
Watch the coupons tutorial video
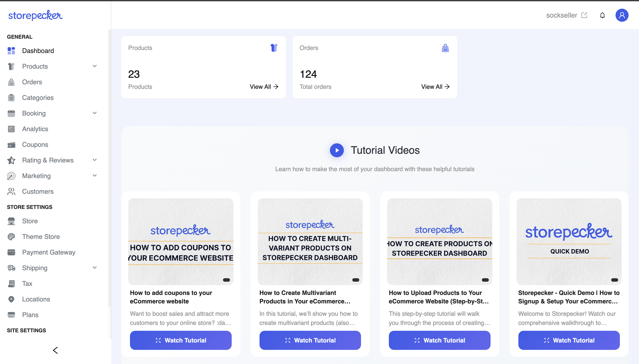pos(180,340)
